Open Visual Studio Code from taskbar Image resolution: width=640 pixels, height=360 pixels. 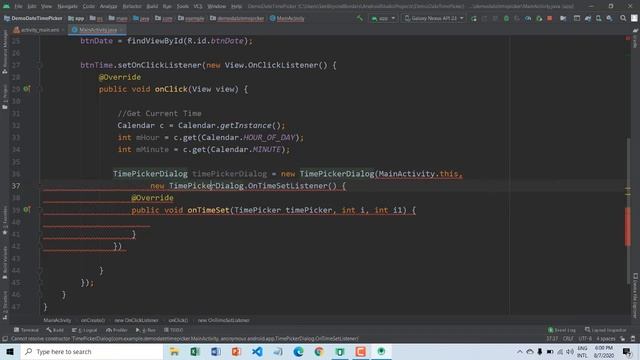click(257, 351)
